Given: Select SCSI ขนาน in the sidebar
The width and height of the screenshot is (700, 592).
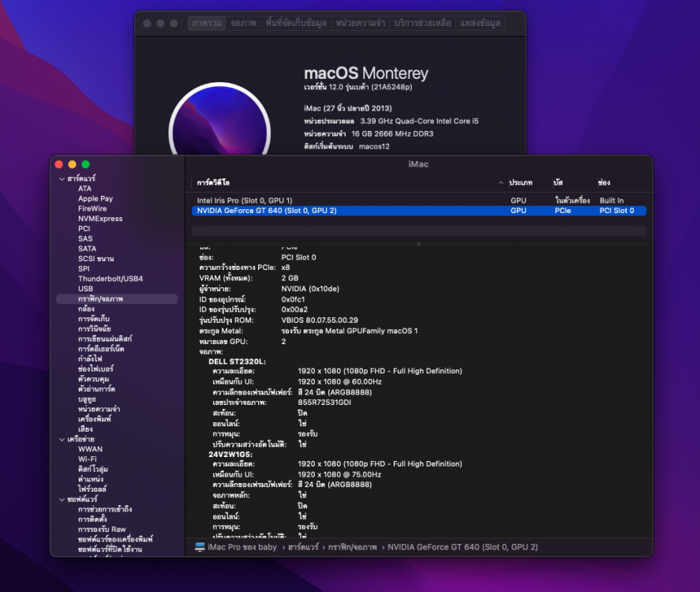Looking at the screenshot, I should click(x=96, y=259).
